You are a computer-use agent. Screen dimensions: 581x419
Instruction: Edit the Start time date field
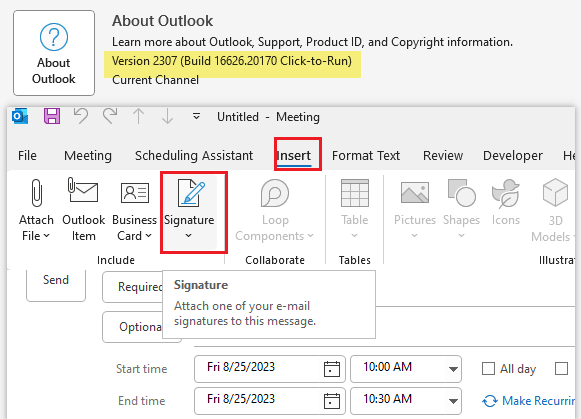click(x=256, y=369)
